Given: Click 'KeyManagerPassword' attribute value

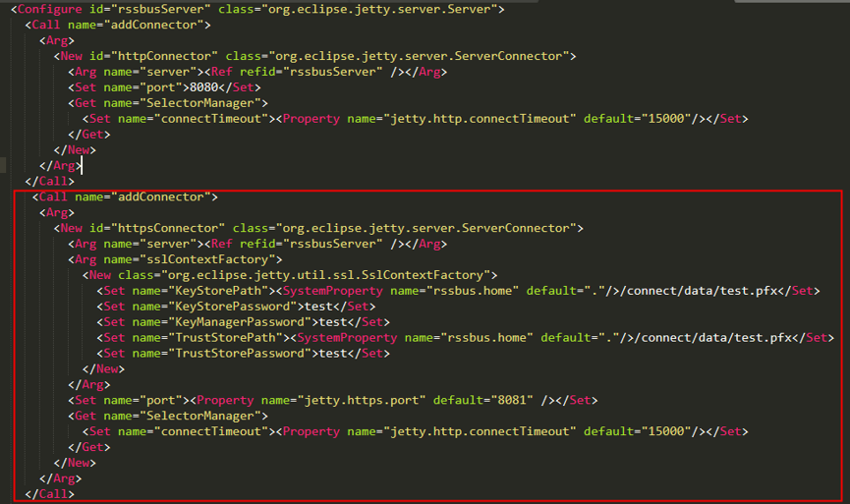Looking at the screenshot, I should [240, 322].
